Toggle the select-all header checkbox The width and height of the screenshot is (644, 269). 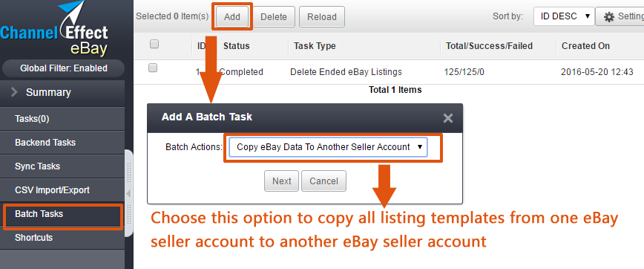point(154,44)
